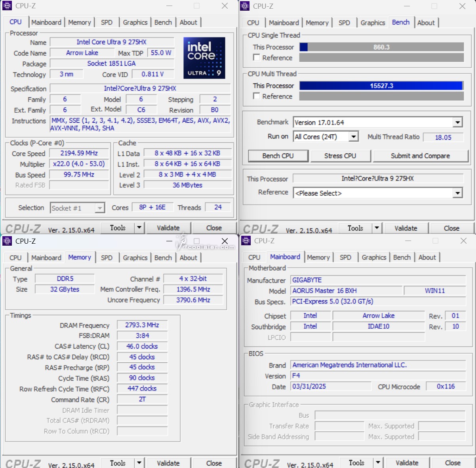Click the Memory Size value 32 GBytes
Screen dimensions: 476x468
65,289
